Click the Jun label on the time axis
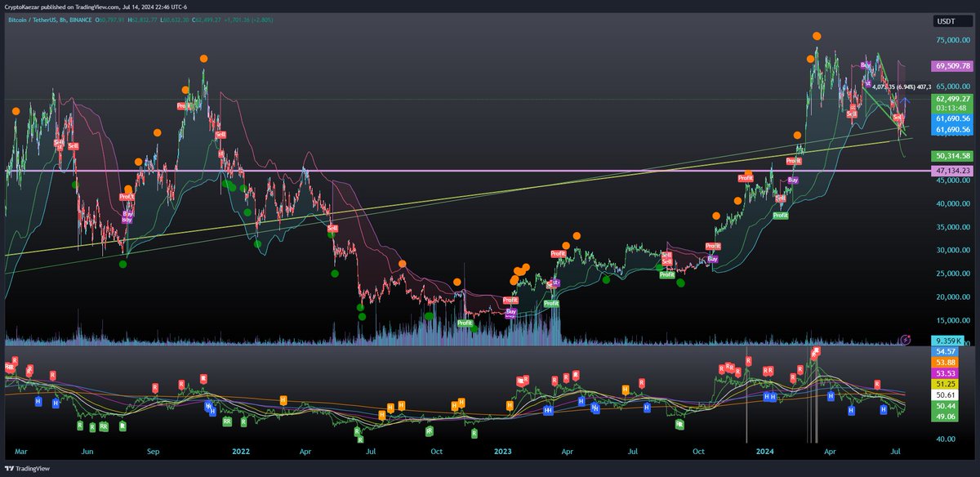This screenshot has height=477, width=980. 87,450
